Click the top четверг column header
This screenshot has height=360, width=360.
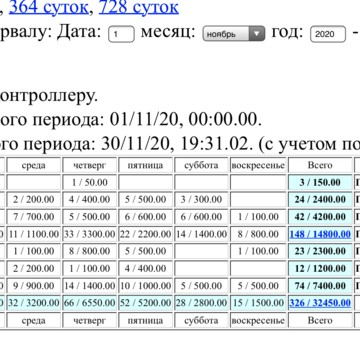tap(89, 165)
